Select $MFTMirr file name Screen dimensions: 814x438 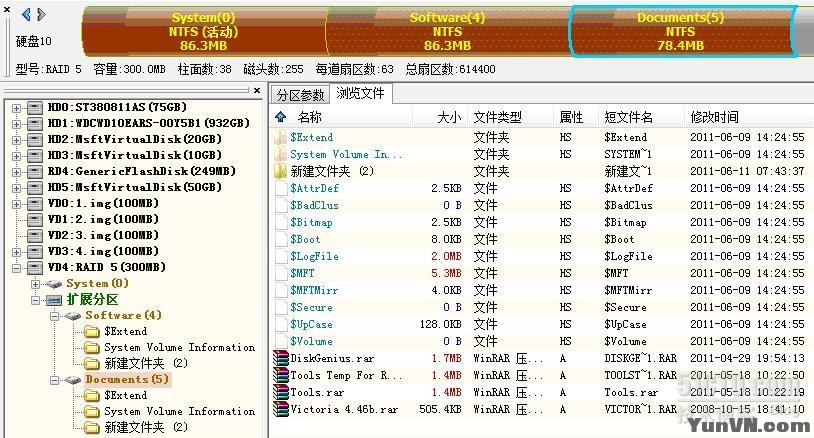click(x=314, y=291)
